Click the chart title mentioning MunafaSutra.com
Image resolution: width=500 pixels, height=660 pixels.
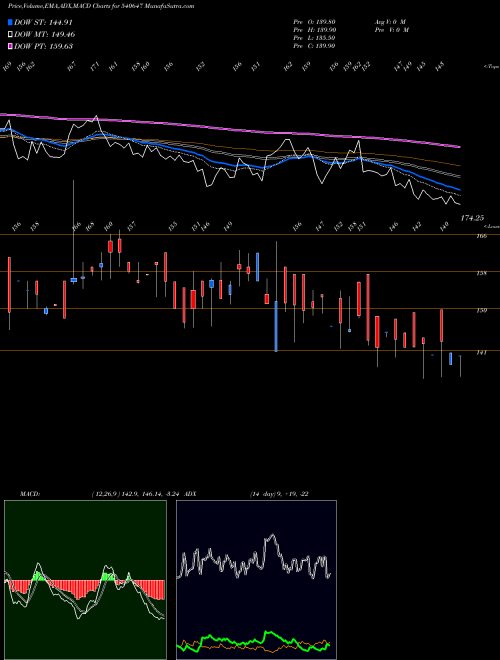101,6
